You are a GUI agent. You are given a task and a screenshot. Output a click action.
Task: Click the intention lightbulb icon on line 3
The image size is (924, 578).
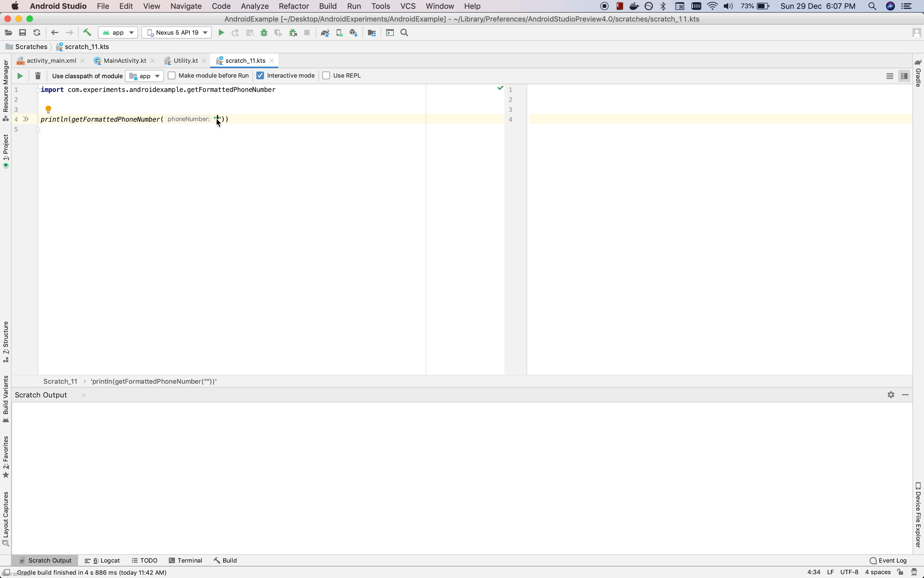click(x=48, y=110)
